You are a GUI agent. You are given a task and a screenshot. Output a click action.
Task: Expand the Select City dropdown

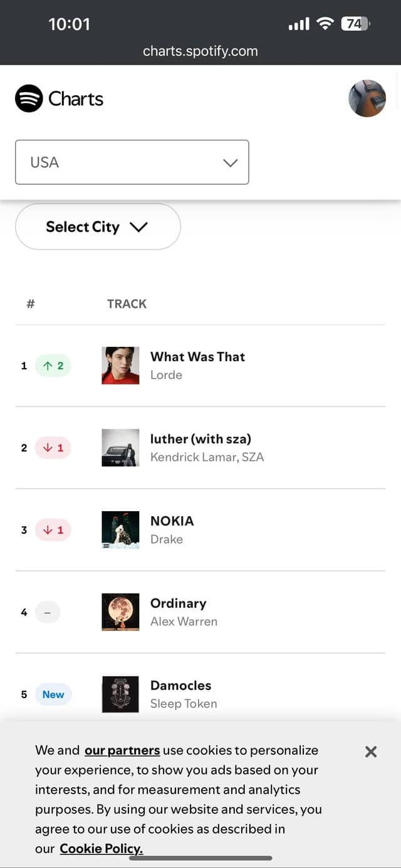click(x=98, y=226)
